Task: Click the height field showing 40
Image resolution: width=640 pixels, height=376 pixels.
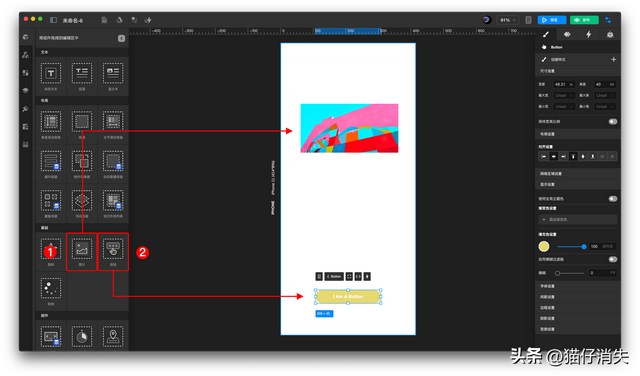Action: (x=605, y=84)
